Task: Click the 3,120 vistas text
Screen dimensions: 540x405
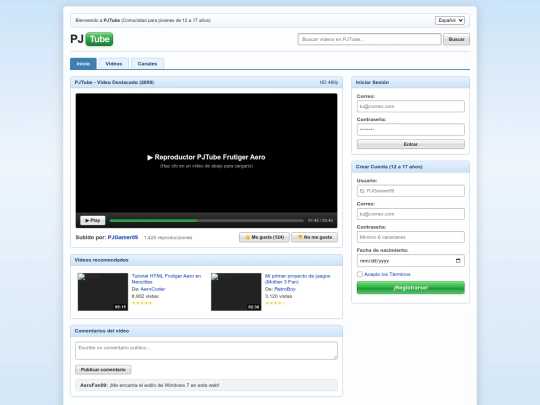Action: tap(278, 296)
